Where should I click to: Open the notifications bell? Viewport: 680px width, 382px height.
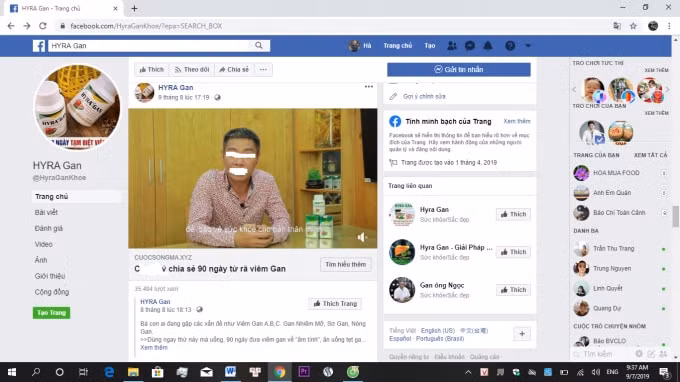coord(488,46)
